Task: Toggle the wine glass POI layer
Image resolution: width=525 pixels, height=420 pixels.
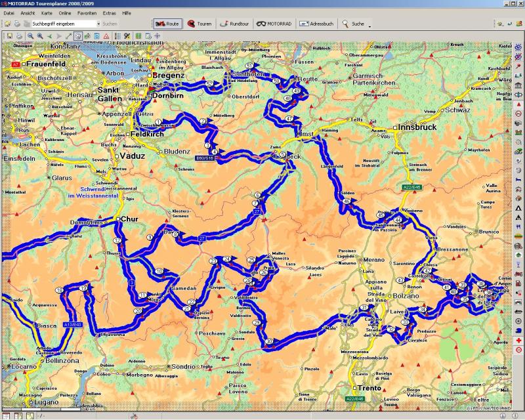Action: (518, 264)
